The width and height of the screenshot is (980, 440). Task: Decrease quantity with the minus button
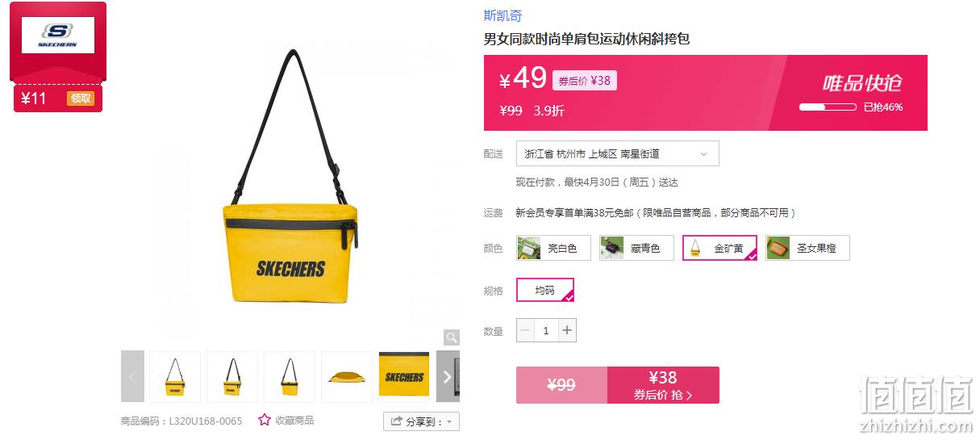(x=525, y=330)
